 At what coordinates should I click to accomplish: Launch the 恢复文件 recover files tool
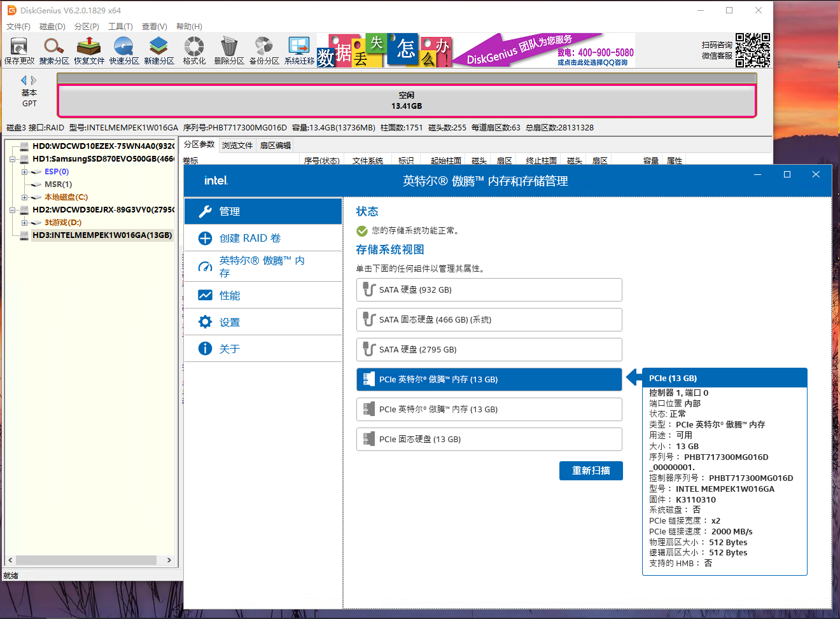point(89,50)
